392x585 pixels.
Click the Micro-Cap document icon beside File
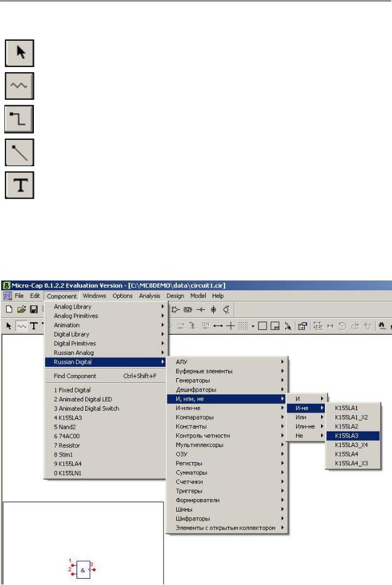(8, 296)
